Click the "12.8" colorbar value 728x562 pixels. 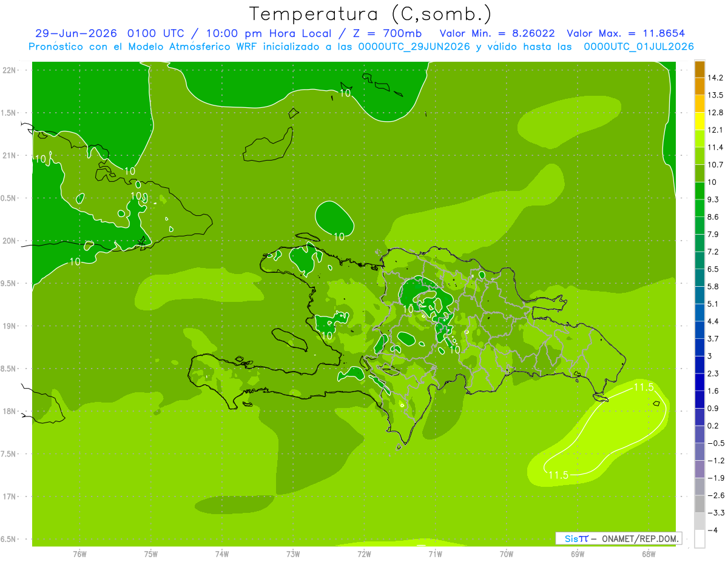(715, 113)
